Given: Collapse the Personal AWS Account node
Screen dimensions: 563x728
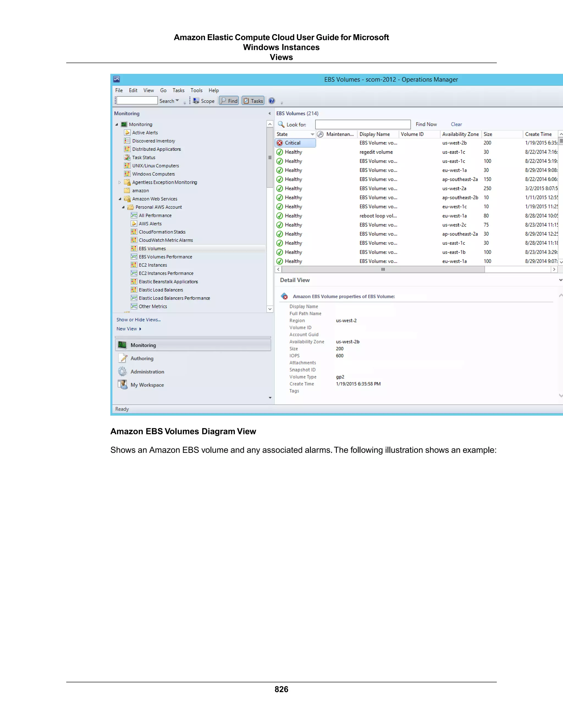Looking at the screenshot, I should 123,207.
